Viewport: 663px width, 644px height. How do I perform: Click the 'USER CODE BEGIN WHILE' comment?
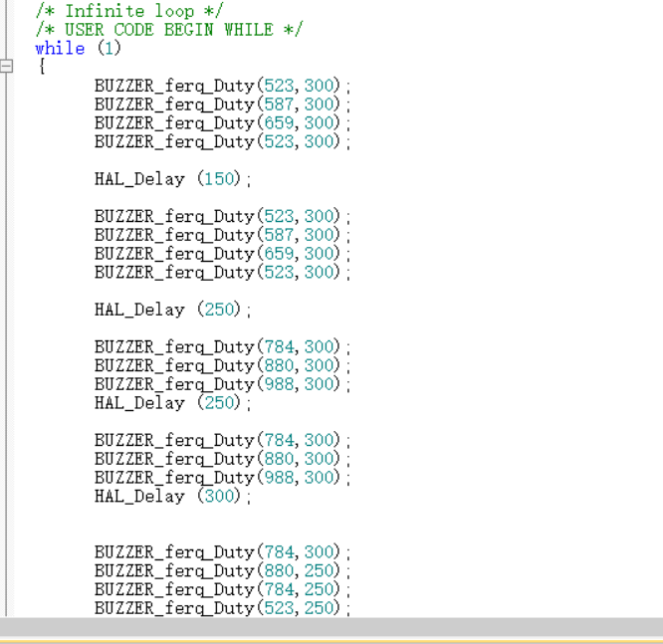click(167, 30)
